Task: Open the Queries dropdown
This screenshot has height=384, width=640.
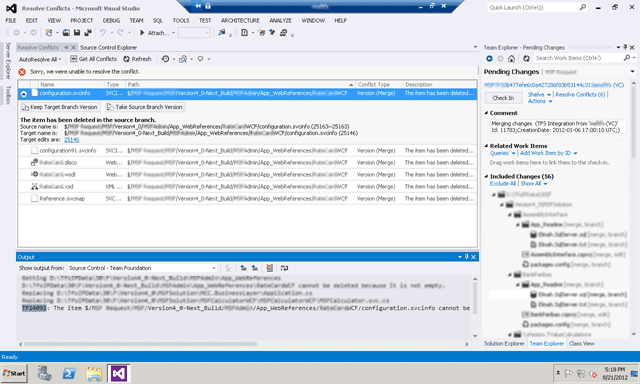Action: point(502,153)
